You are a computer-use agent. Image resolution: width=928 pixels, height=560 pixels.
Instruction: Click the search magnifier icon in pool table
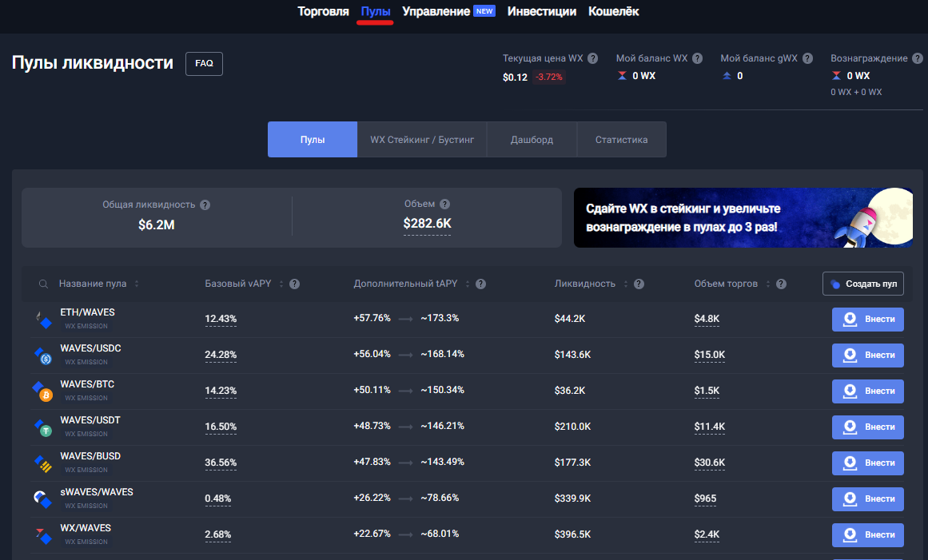click(x=43, y=284)
